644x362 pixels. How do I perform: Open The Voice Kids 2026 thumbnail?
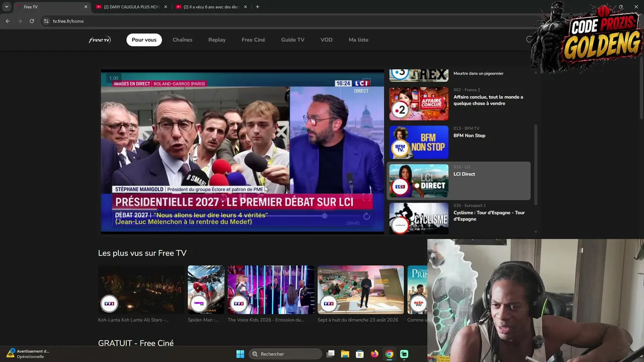tap(271, 290)
